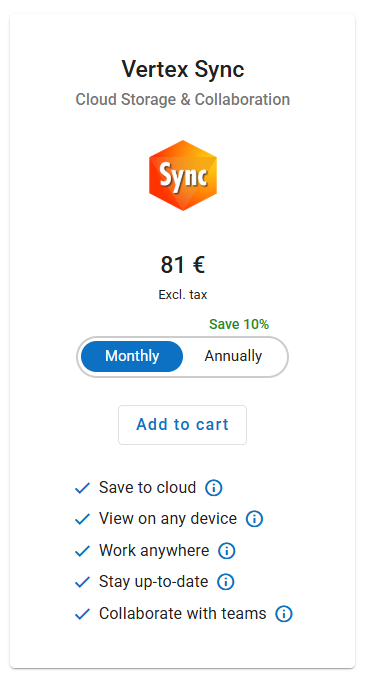Click the Excl. tax note

click(183, 295)
